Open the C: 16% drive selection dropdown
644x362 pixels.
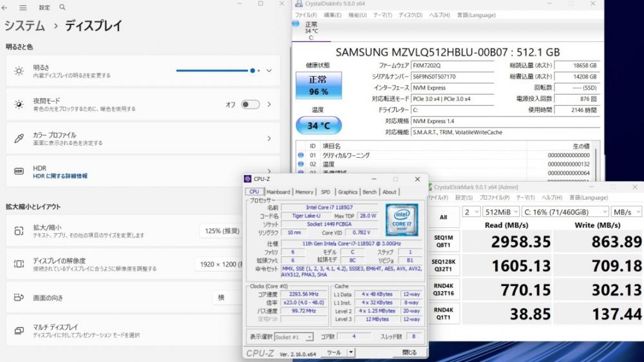click(565, 212)
